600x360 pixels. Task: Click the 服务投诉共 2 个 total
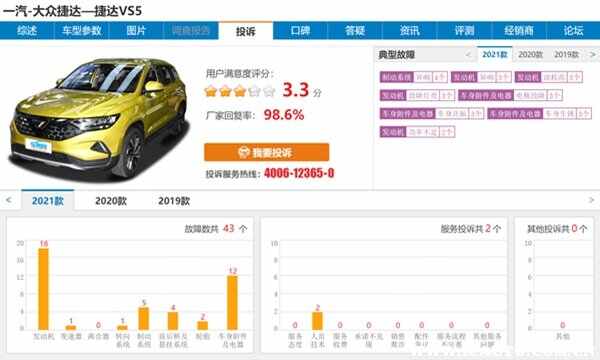(x=471, y=229)
